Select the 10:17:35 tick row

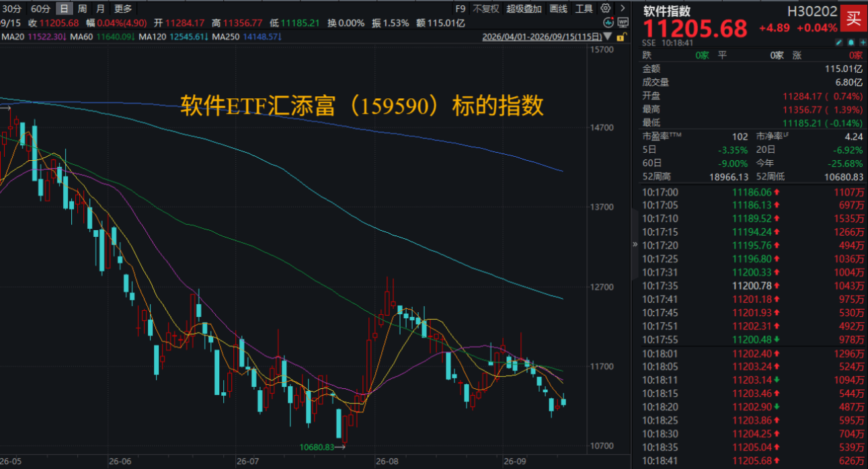tap(753, 285)
